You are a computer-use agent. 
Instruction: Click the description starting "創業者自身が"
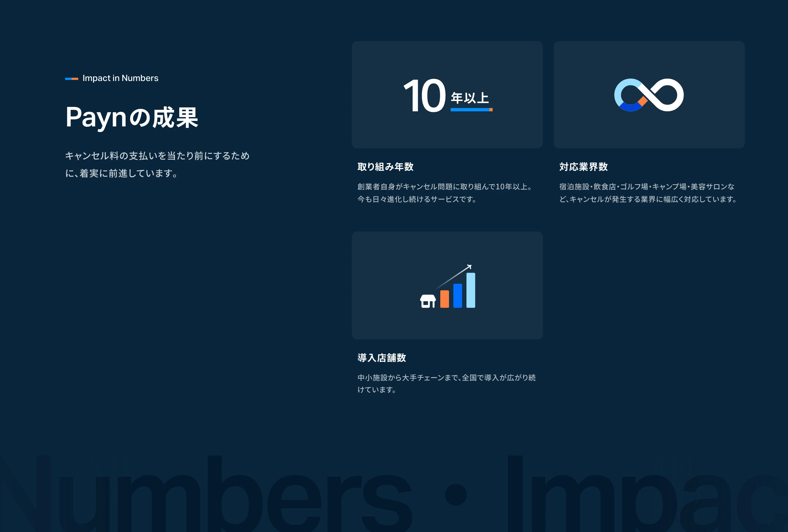pos(445,193)
